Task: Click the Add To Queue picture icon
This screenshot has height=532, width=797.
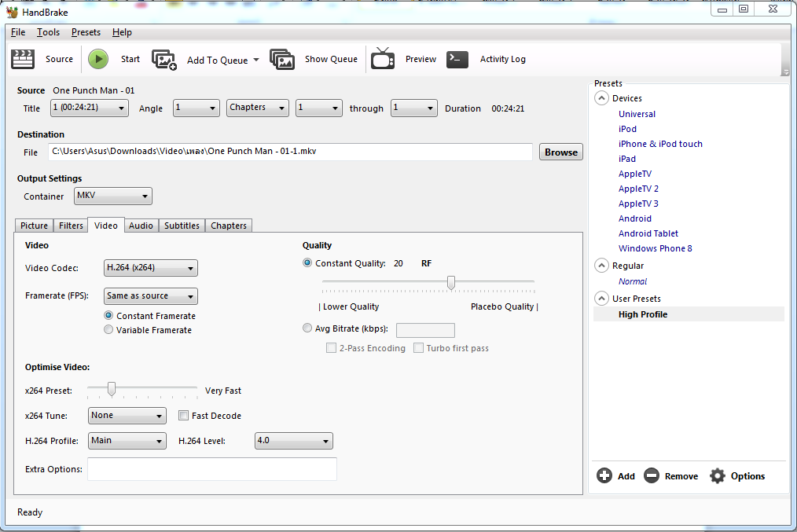Action: pyautogui.click(x=164, y=60)
